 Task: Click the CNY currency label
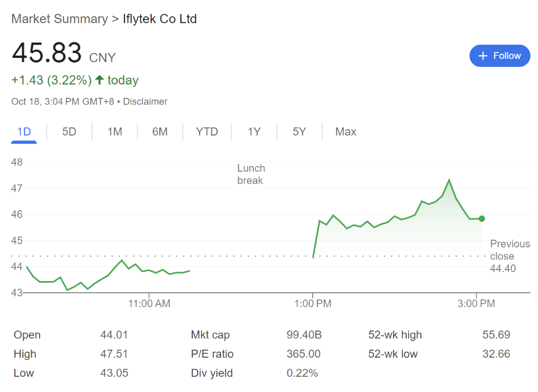[102, 58]
